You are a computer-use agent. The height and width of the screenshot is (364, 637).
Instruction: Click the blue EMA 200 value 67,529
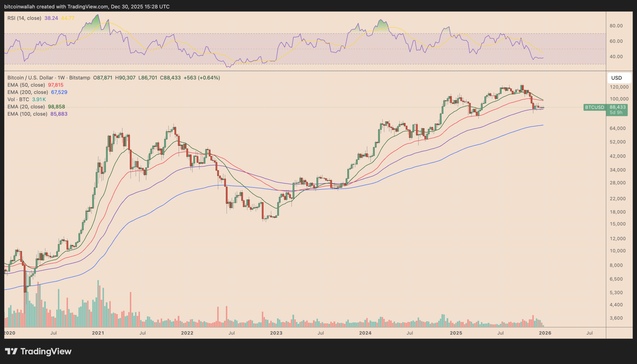coord(59,92)
